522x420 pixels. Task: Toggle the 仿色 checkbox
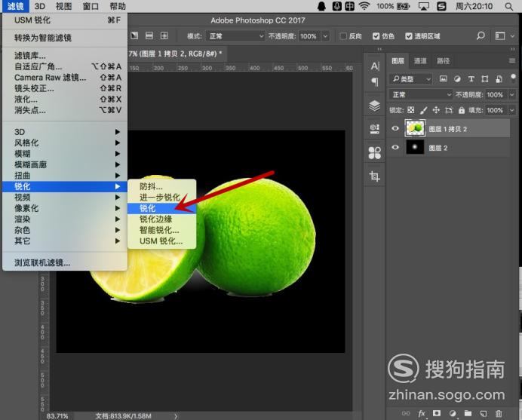[376, 36]
